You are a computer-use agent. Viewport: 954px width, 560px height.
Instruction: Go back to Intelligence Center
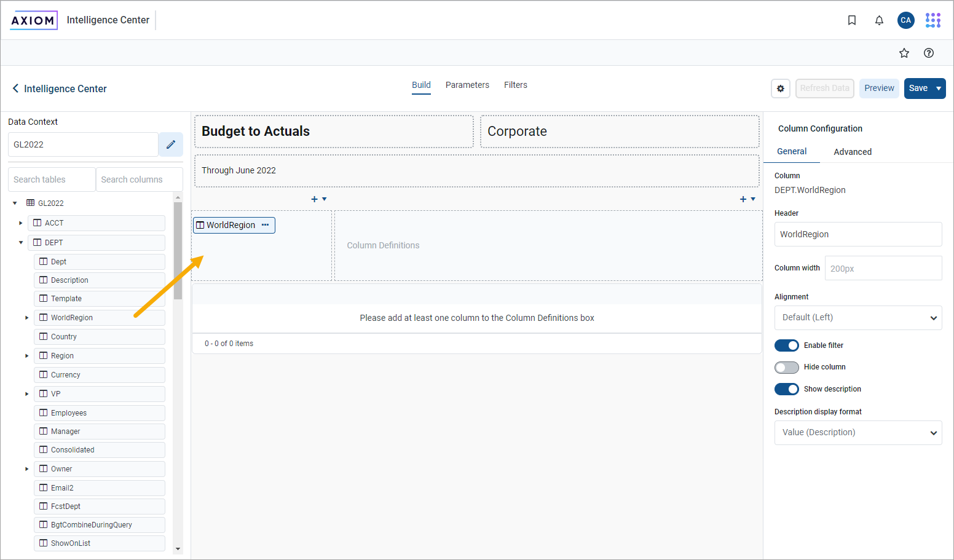tap(59, 89)
